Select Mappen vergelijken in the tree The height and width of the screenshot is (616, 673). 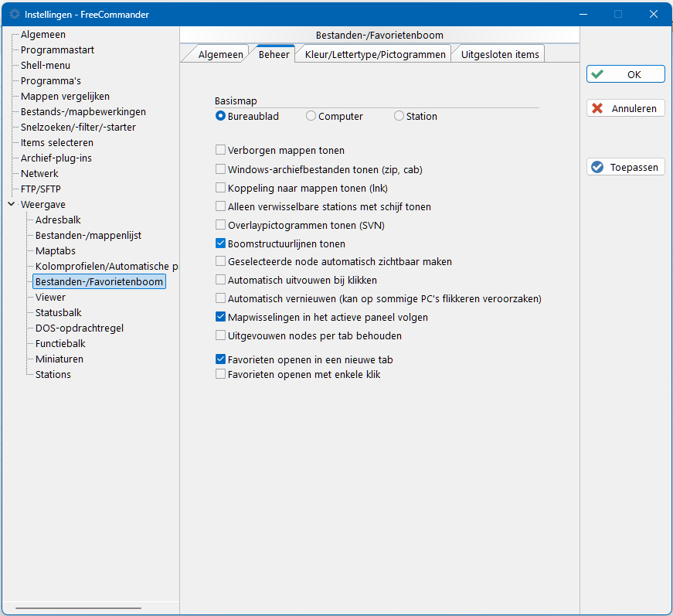coord(65,96)
